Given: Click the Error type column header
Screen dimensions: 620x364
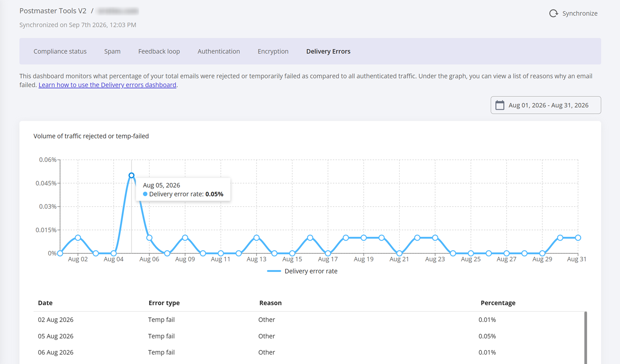Looking at the screenshot, I should [x=164, y=303].
